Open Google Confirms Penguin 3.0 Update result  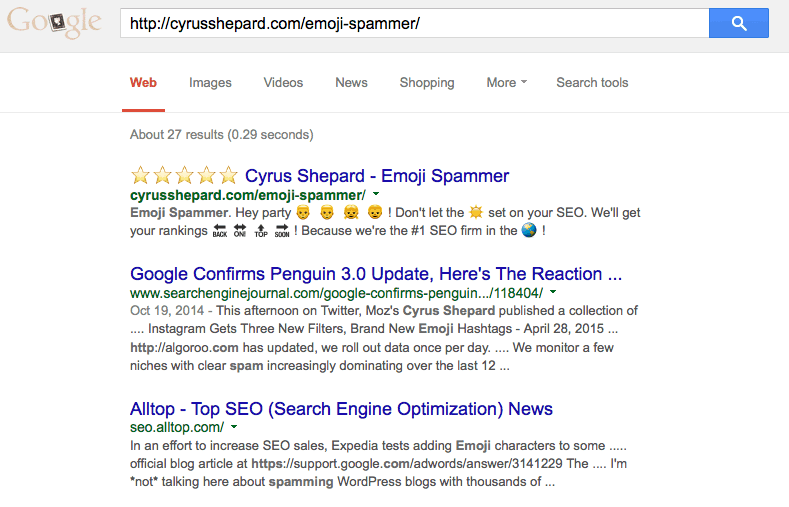[376, 274]
